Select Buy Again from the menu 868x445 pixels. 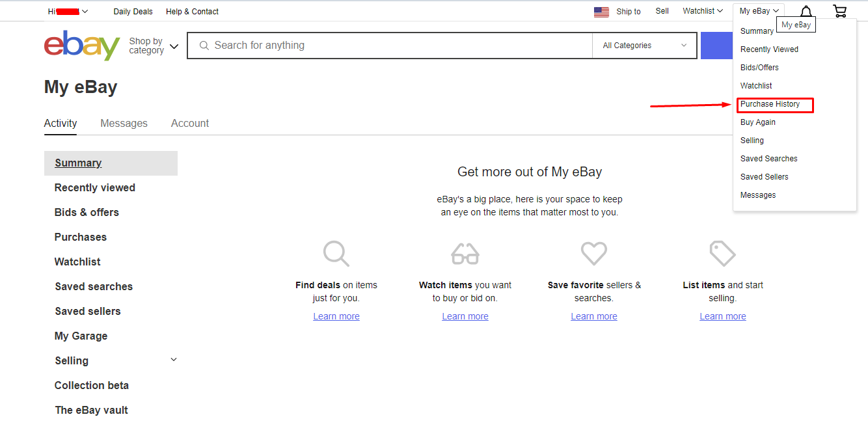pos(757,122)
